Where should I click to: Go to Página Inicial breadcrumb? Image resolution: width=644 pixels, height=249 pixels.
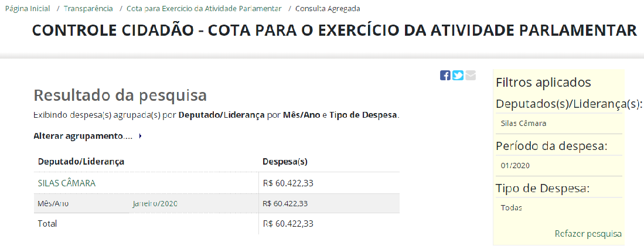[x=28, y=8]
